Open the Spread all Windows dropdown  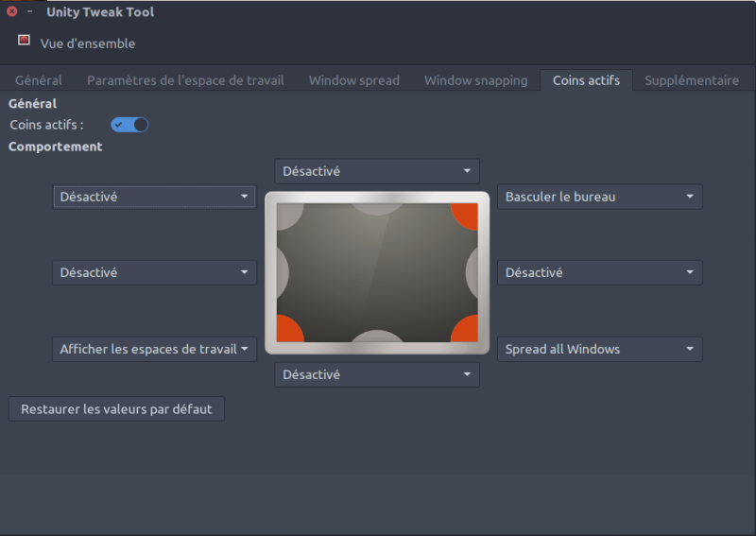(600, 349)
